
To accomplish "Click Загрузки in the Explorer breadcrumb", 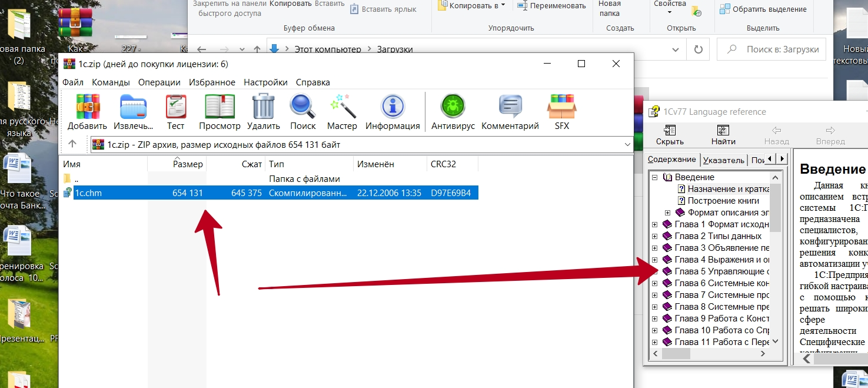I will (395, 50).
